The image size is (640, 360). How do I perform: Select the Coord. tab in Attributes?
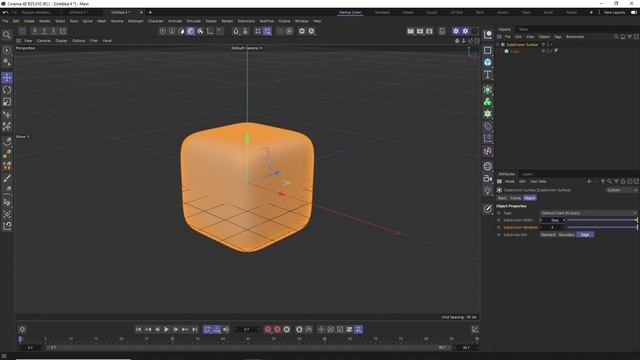516,198
